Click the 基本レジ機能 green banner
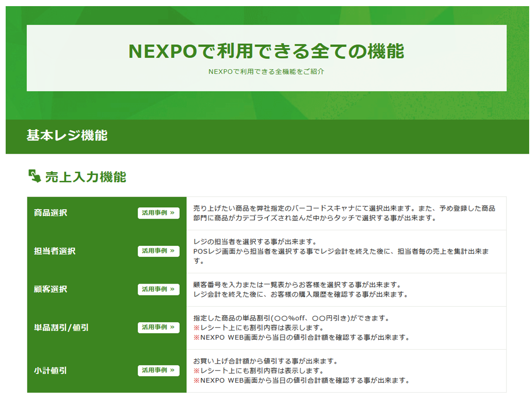The height and width of the screenshot is (396, 532). (x=266, y=135)
